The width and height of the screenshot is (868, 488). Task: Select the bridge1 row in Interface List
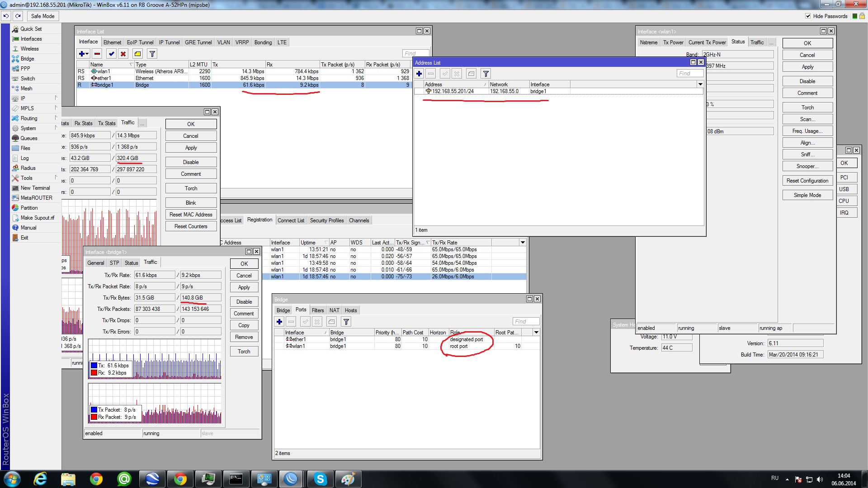click(x=243, y=84)
